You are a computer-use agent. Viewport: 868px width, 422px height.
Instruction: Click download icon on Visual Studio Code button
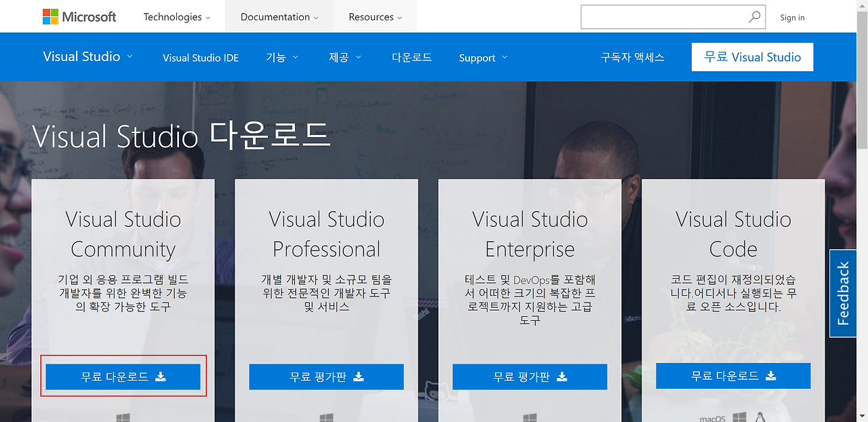point(770,376)
